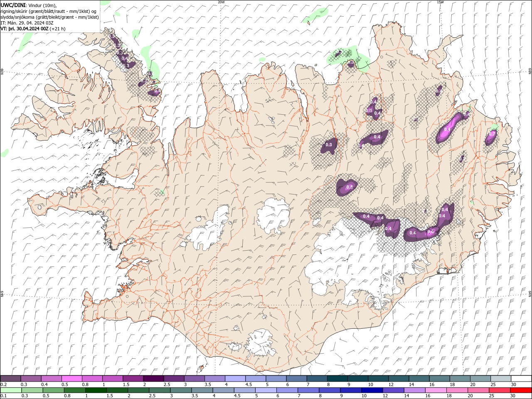Click the light pink 16–18 swatch in bottom row
The image size is (532, 399).
(x=436, y=390)
